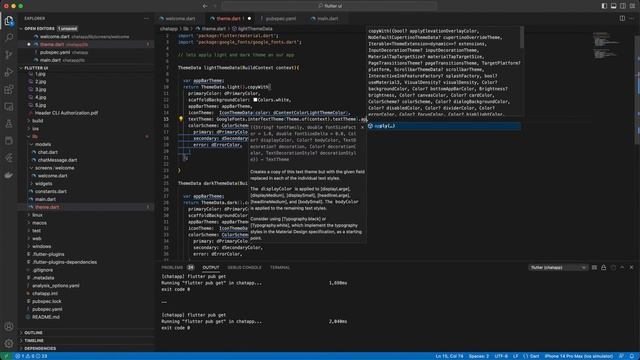Collapse the Open Editors section
Image resolution: width=640 pixels, height=360 pixels.
39,29
